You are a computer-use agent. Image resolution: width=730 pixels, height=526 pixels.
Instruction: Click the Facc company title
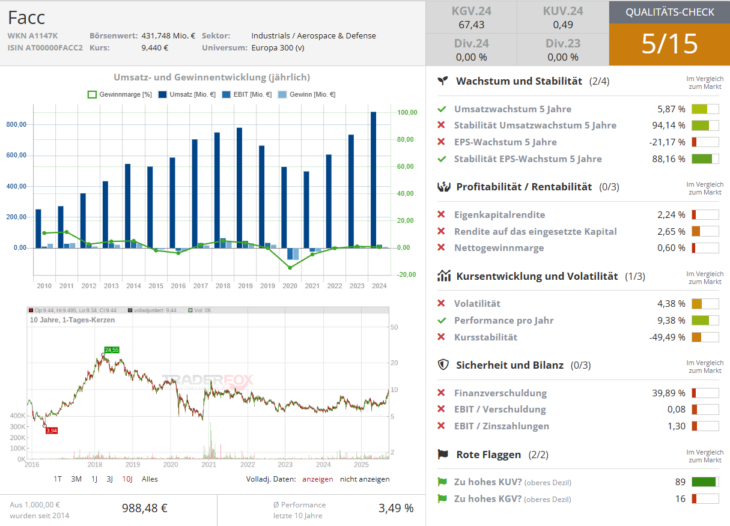point(27,18)
